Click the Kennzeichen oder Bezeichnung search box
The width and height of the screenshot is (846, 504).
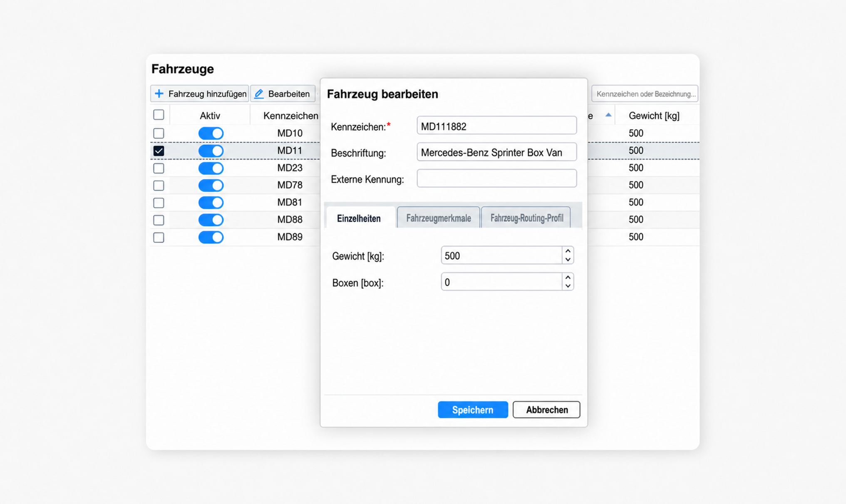(645, 94)
